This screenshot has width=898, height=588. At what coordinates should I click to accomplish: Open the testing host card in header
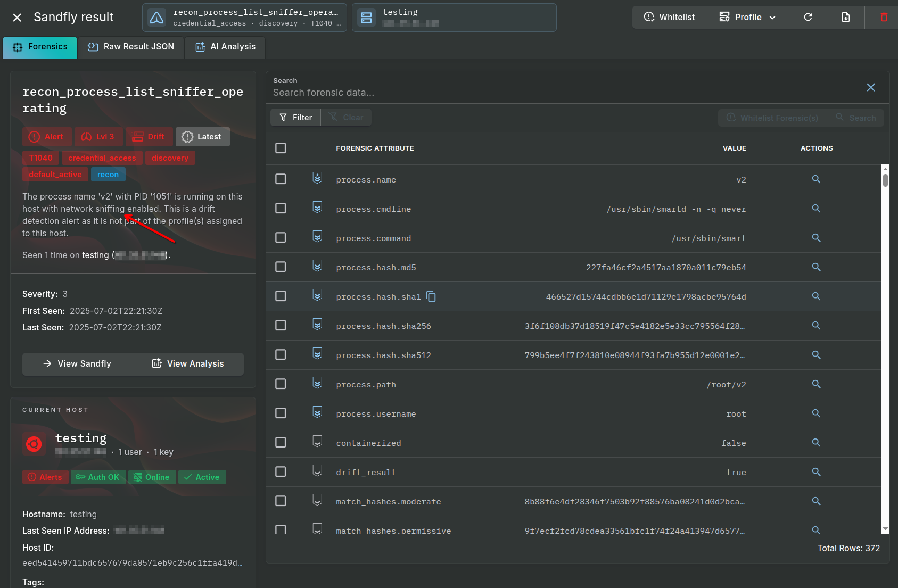click(x=454, y=18)
